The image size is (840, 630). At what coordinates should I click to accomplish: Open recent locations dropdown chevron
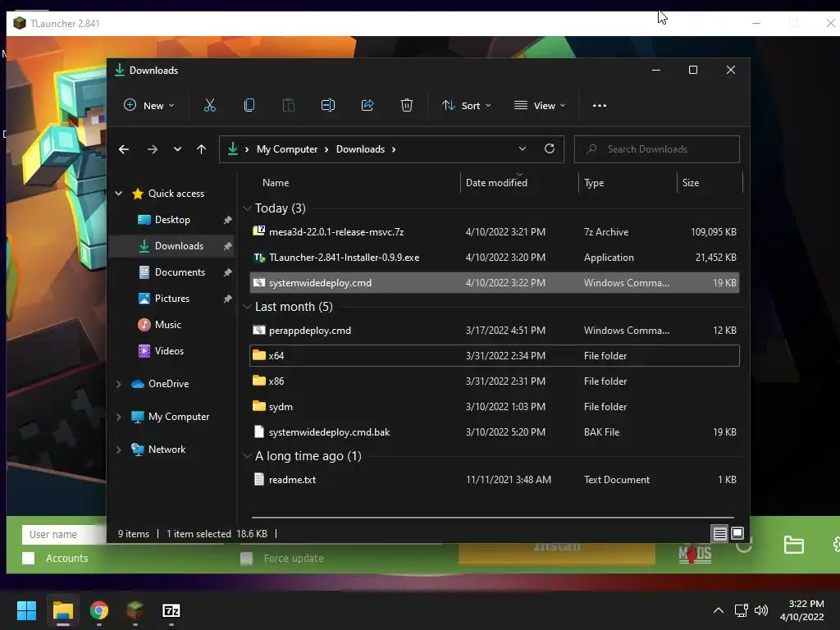click(177, 149)
